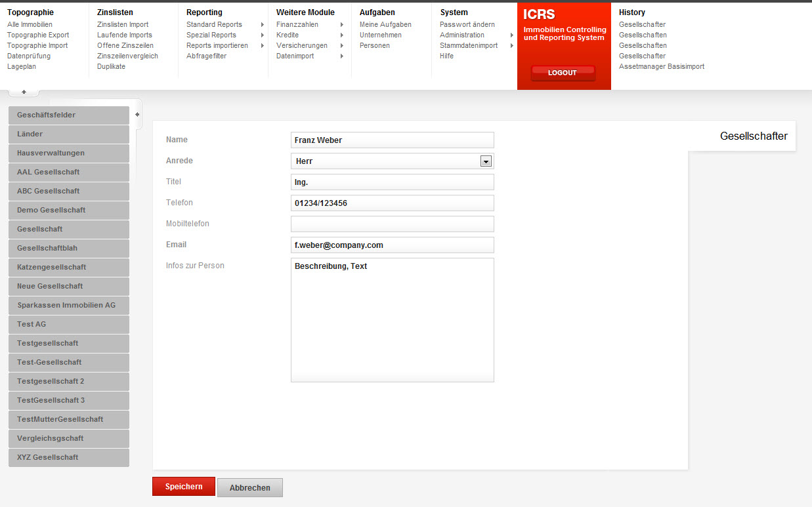Open Passwort ändern
Viewport: 812px width, 507px height.
pos(467,24)
